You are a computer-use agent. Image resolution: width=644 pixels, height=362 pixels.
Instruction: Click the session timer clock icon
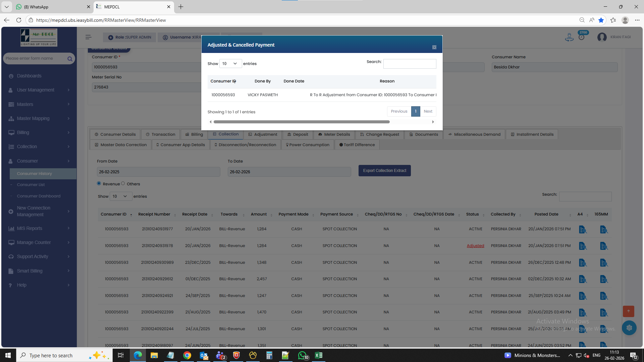coord(581,37)
